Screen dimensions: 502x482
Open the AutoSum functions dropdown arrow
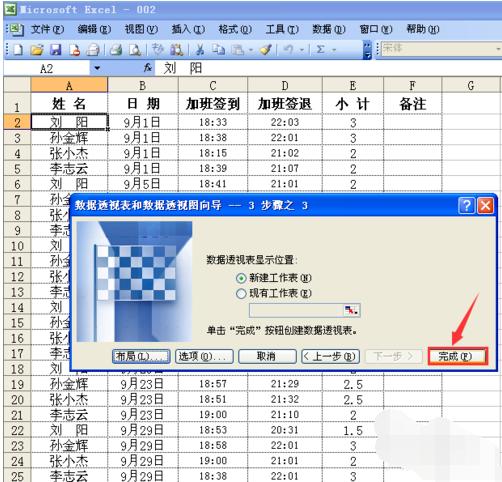pyautogui.click(x=334, y=50)
